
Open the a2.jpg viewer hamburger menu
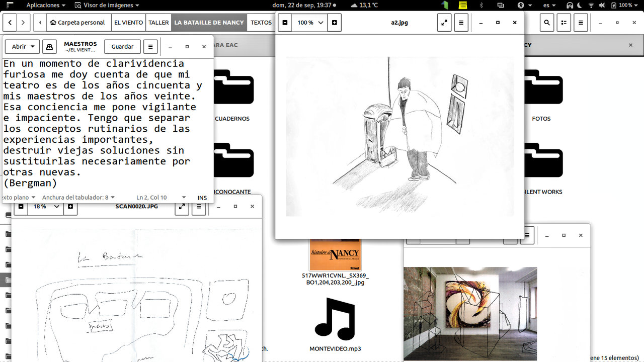click(x=461, y=23)
